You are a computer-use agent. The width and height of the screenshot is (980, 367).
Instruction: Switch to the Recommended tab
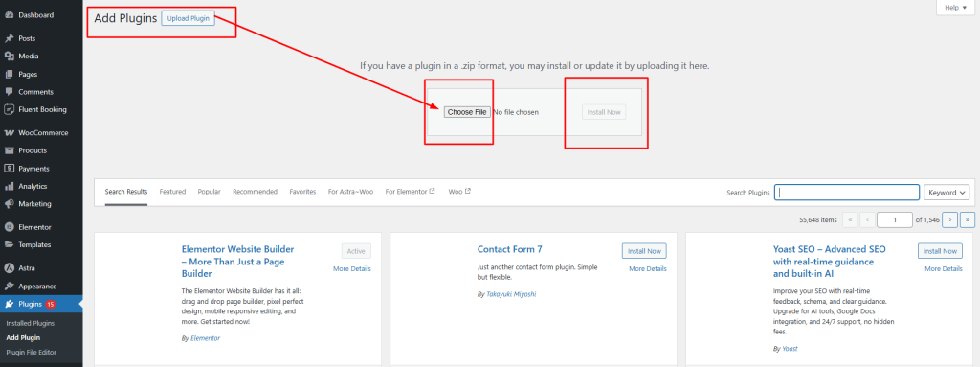click(255, 192)
